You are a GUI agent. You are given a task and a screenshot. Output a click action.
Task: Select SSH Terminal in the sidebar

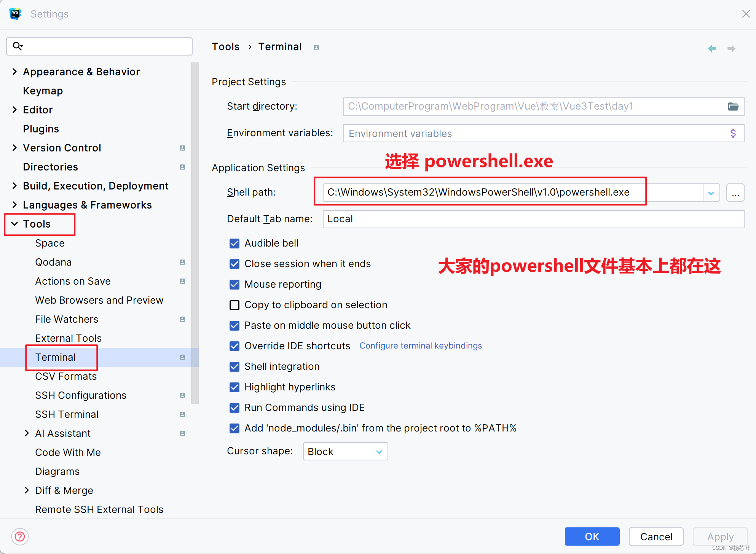[67, 414]
